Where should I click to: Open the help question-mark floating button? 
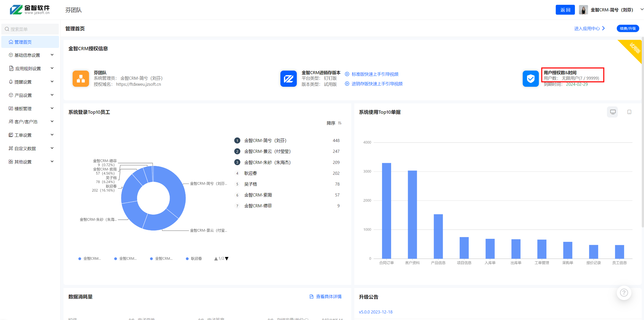click(x=624, y=293)
